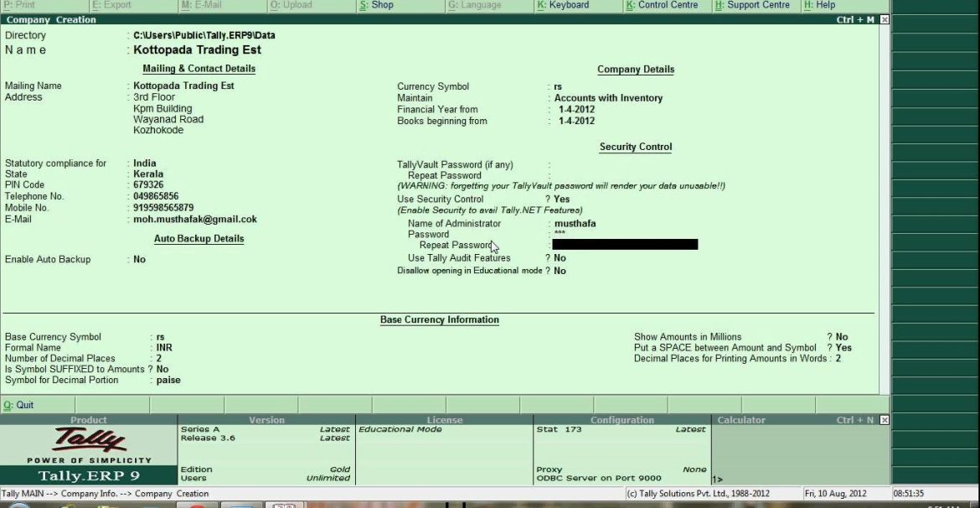Viewport: 980px width, 508px height.
Task: Click the Tally.ERP 9 product banner
Action: [x=89, y=475]
